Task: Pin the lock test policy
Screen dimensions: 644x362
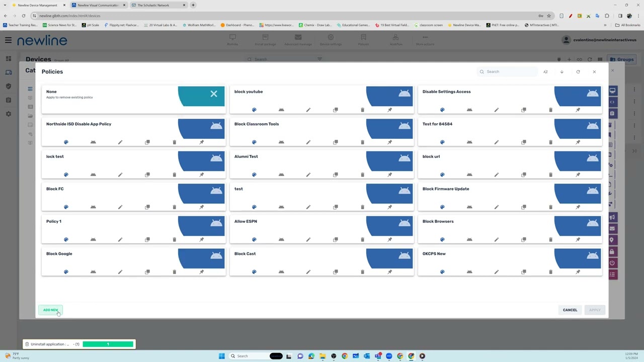Action: click(201, 174)
